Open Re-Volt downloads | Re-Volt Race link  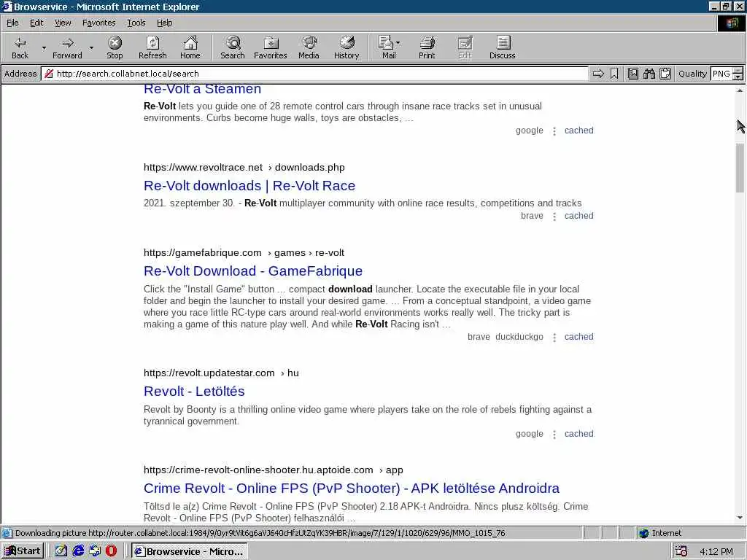pyautogui.click(x=249, y=186)
